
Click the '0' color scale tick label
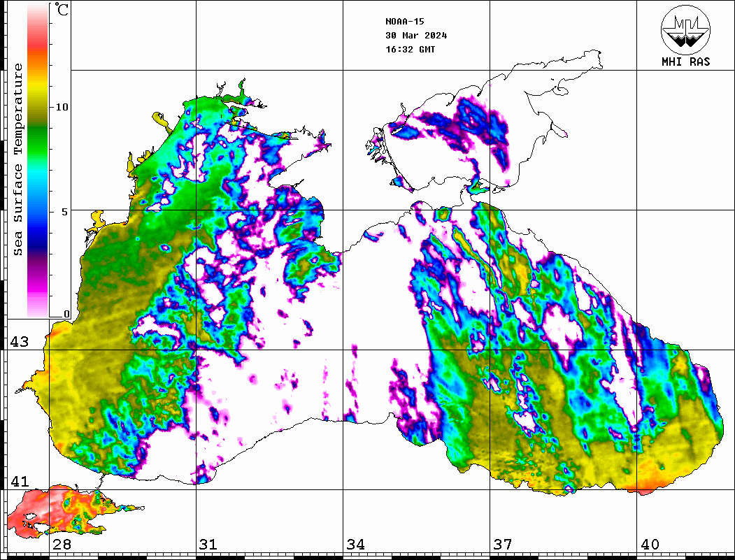[66, 314]
